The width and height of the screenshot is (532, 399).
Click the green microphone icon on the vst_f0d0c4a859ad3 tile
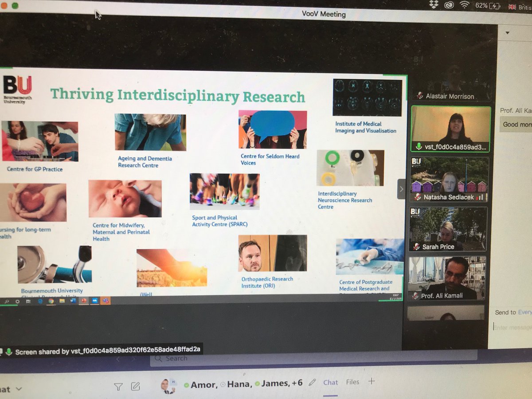tap(419, 146)
